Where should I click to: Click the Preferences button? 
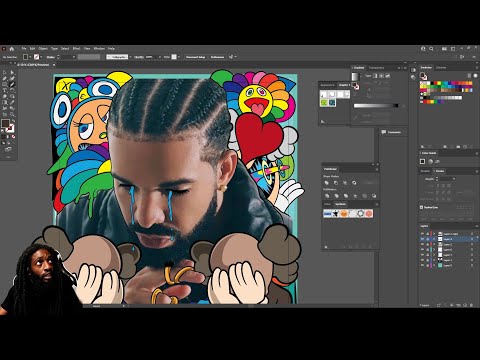(217, 57)
